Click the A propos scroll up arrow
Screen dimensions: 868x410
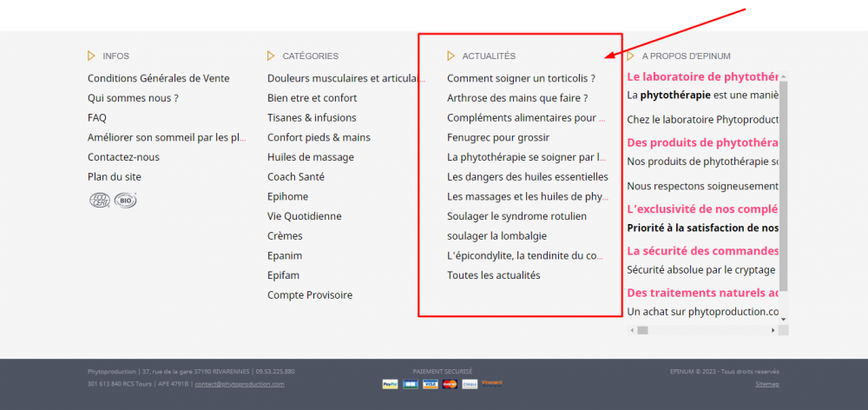[783, 76]
